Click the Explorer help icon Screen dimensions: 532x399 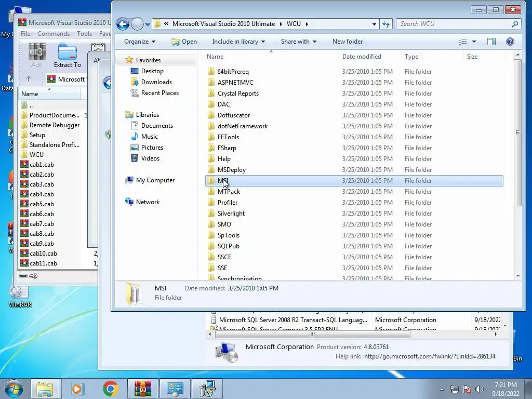(510, 42)
